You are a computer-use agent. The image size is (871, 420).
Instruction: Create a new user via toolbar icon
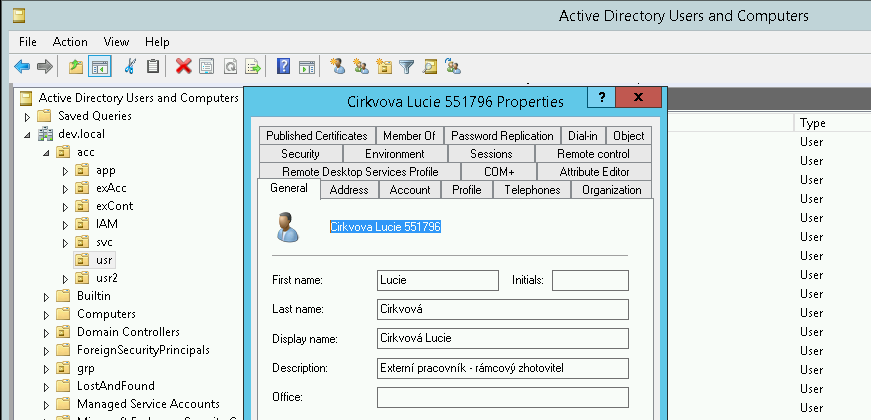(x=337, y=67)
